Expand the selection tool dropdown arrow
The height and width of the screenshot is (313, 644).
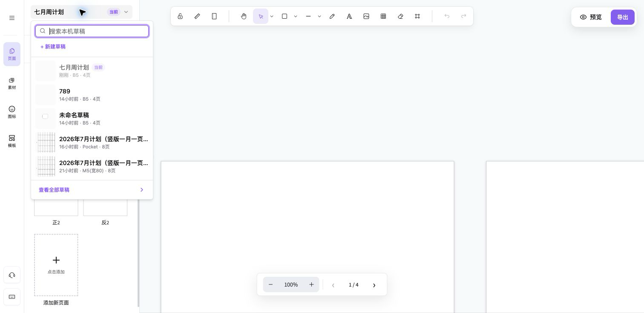tap(272, 16)
